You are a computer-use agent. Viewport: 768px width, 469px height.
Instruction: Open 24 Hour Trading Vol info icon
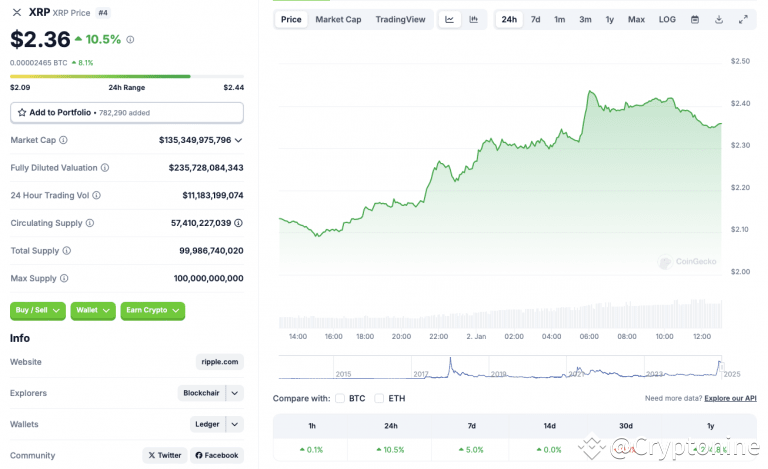96,195
